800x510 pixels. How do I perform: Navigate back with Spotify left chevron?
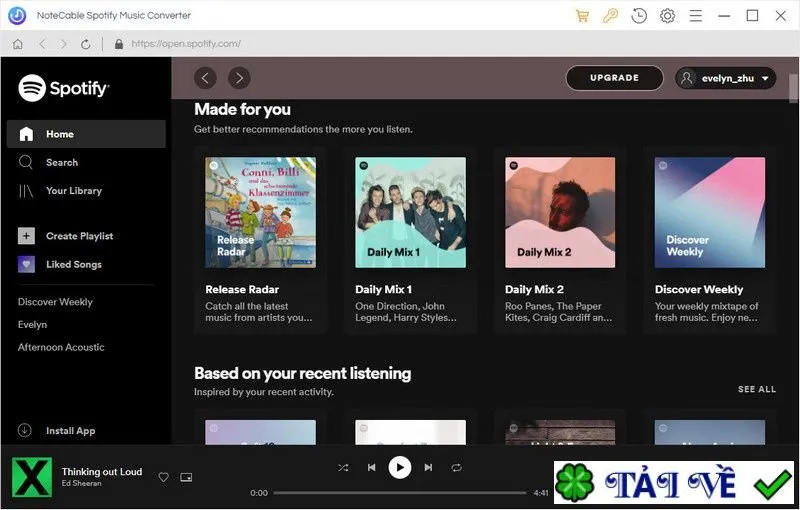(205, 78)
